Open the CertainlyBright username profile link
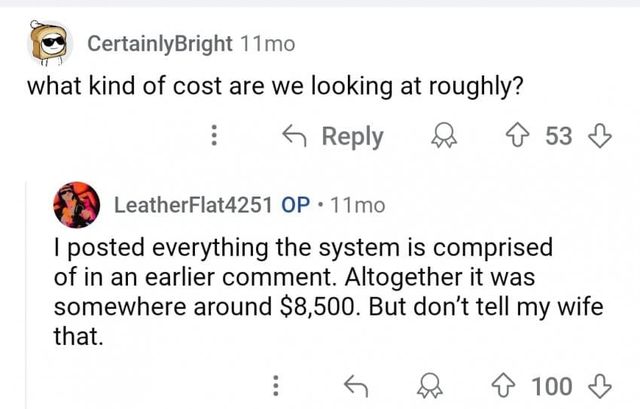This screenshot has width=640, height=409. tap(161, 44)
